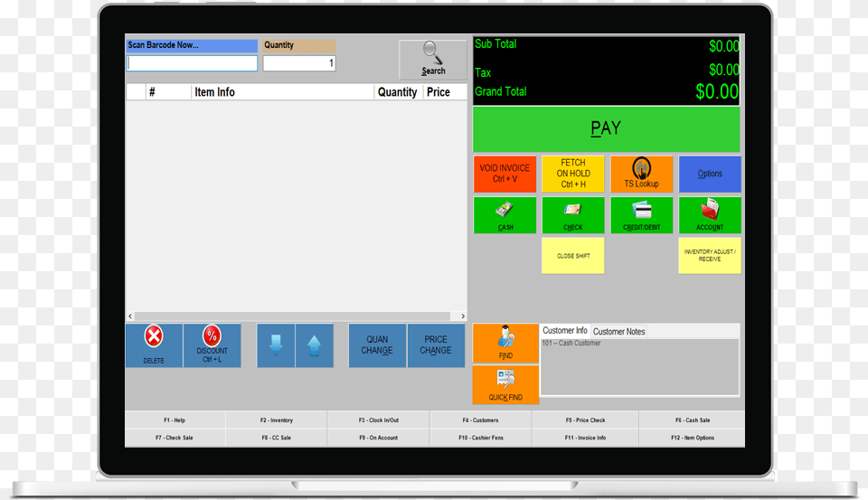Click the Scan Barcode input field
The width and height of the screenshot is (868, 500).
192,63
